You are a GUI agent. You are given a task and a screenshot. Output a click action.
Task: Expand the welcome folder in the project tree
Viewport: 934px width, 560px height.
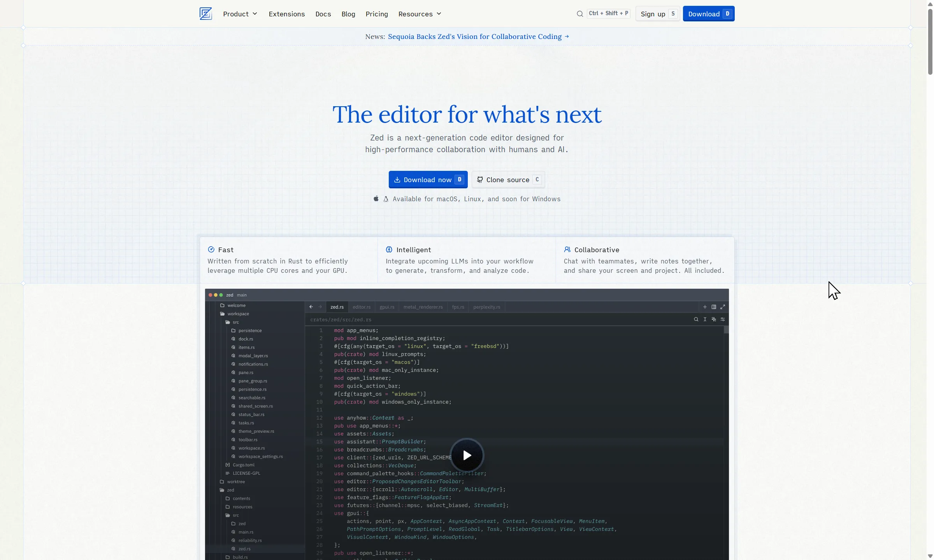click(x=233, y=305)
